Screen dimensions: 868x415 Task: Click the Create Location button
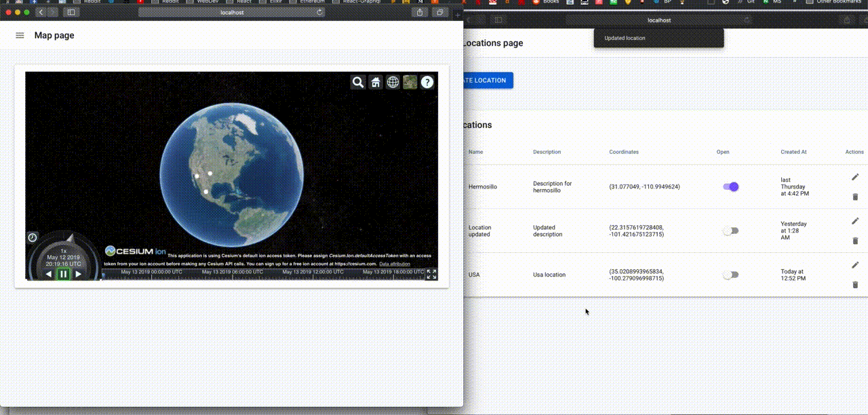(x=488, y=80)
